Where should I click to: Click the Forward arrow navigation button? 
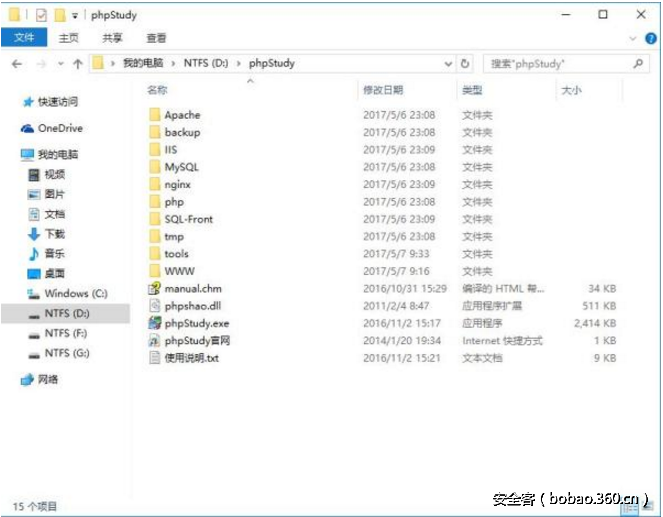click(41, 64)
